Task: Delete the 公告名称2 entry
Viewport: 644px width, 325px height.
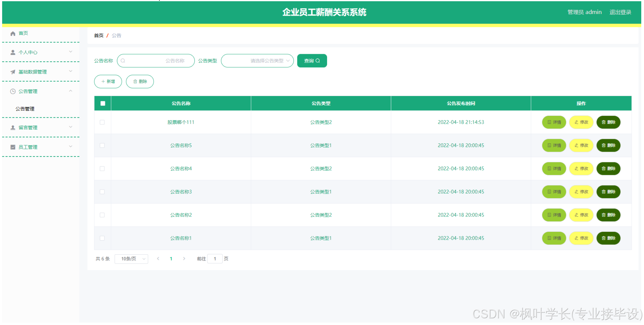Action: (x=608, y=215)
